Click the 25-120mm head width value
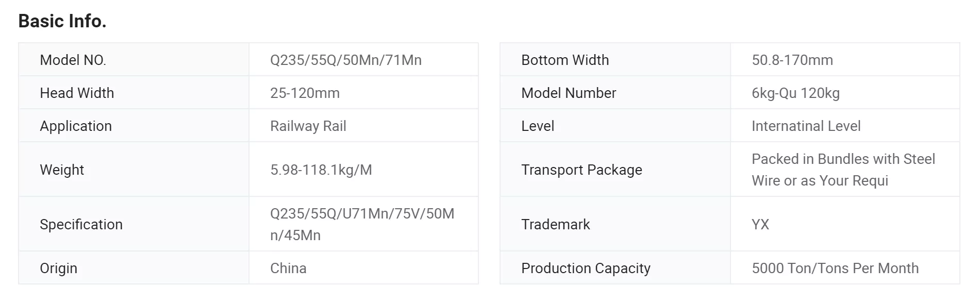Screen dimensions: 980x302 click(305, 93)
